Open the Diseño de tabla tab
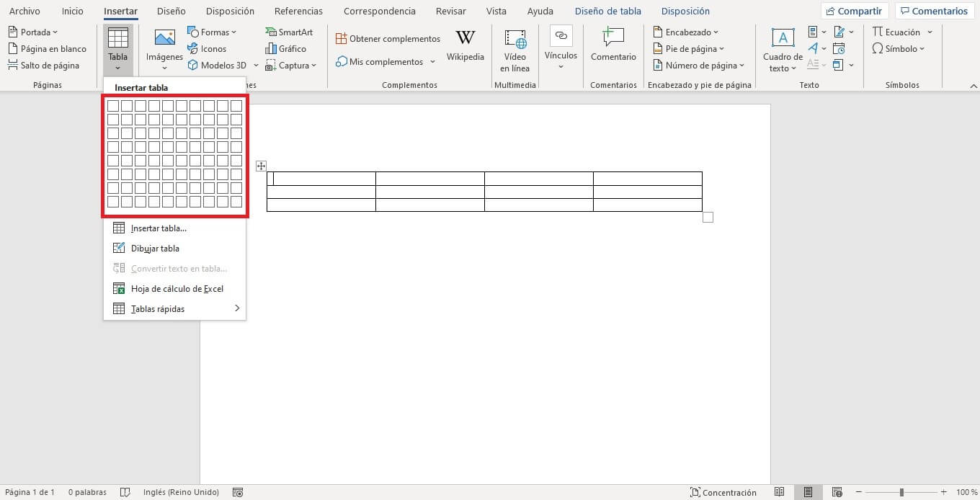Image resolution: width=980 pixels, height=500 pixels. (x=607, y=11)
